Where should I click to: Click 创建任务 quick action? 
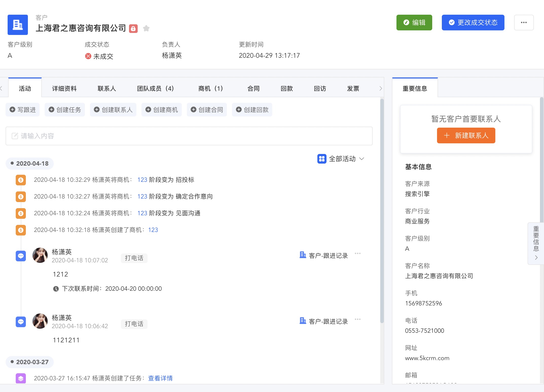65,110
